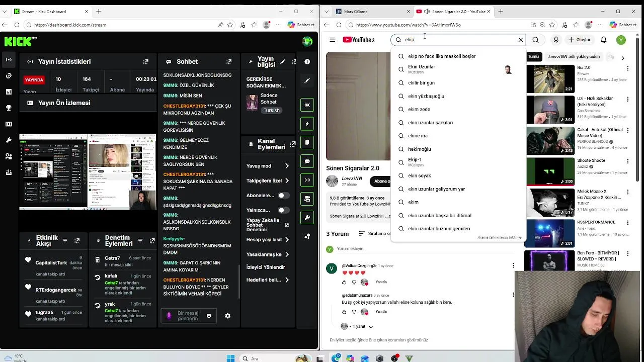This screenshot has height=362, width=644.
Task: Filter the Denetim Eylemleri panel
Action: tap(140, 241)
